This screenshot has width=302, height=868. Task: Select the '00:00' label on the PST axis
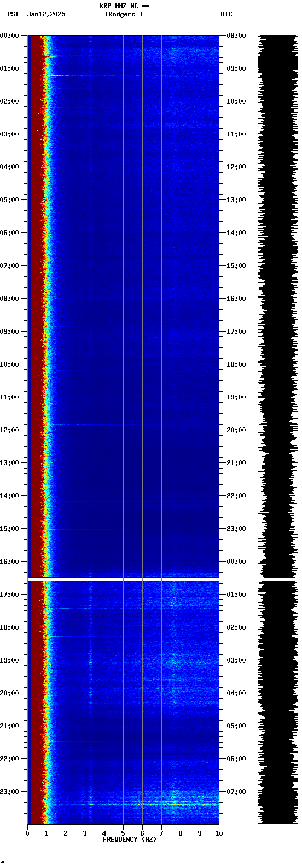(9, 36)
